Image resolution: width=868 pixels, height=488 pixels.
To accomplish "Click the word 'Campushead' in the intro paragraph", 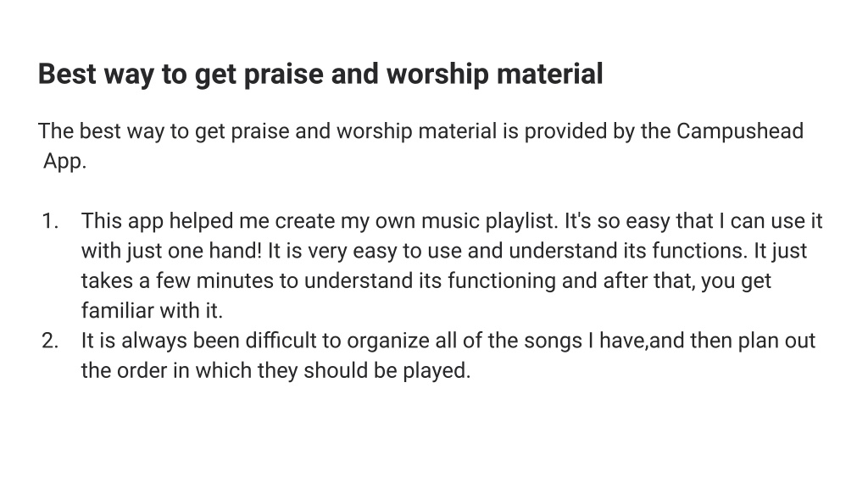I will point(740,131).
